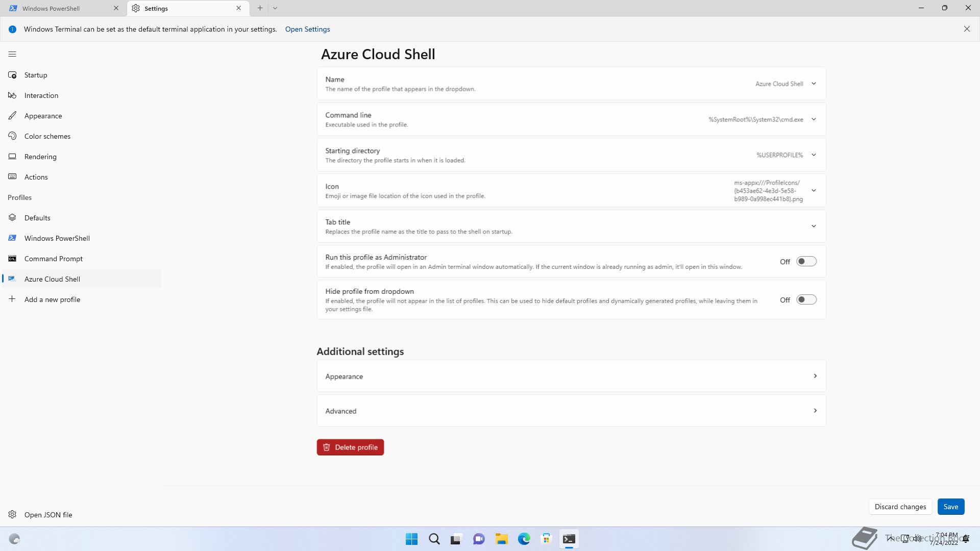Expand the Starting directory setting
Image resolution: width=980 pixels, height=551 pixels.
(571, 155)
